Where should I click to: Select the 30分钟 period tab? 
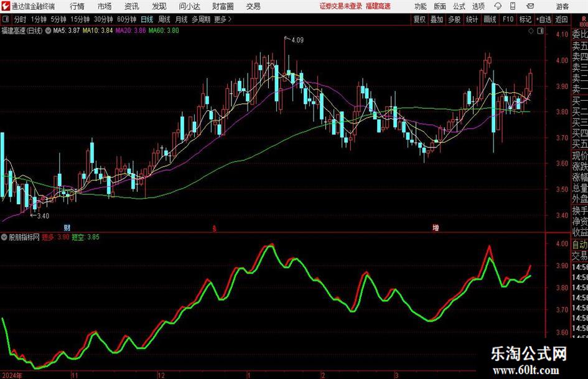coord(103,19)
